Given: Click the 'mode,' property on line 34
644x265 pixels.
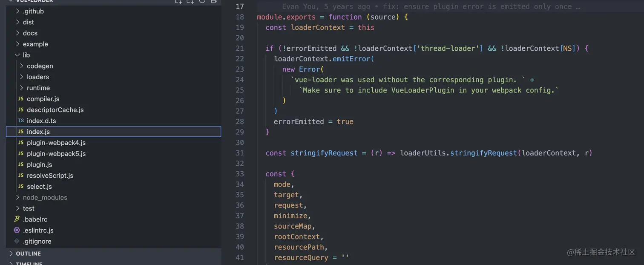Looking at the screenshot, I should click(284, 184).
